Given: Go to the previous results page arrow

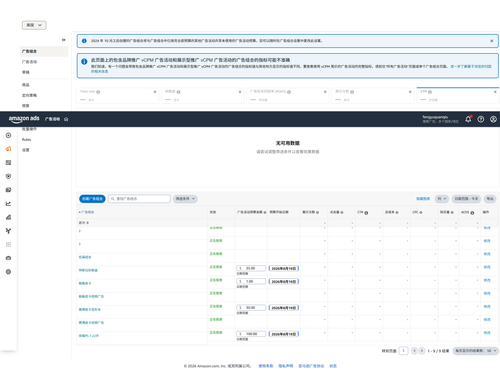Looking at the screenshot, I should (414, 351).
